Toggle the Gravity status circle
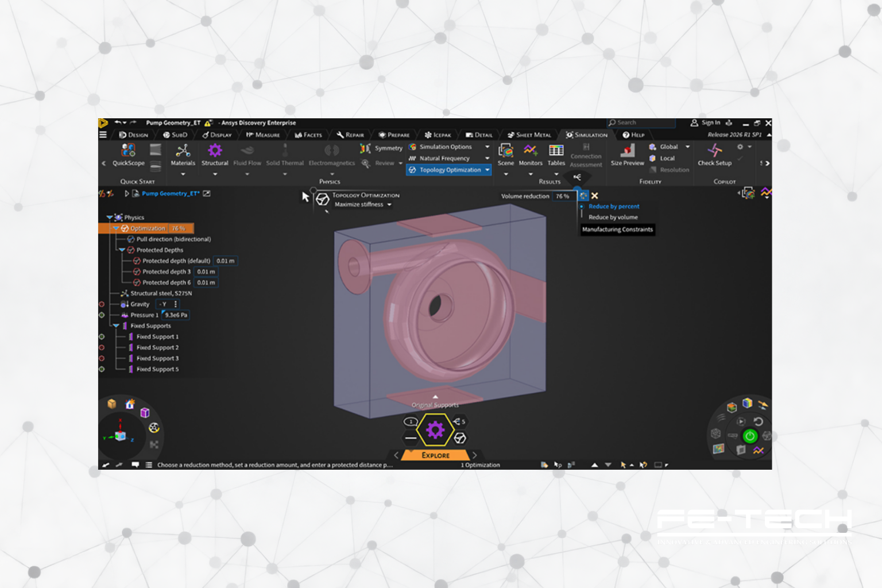 [x=102, y=304]
